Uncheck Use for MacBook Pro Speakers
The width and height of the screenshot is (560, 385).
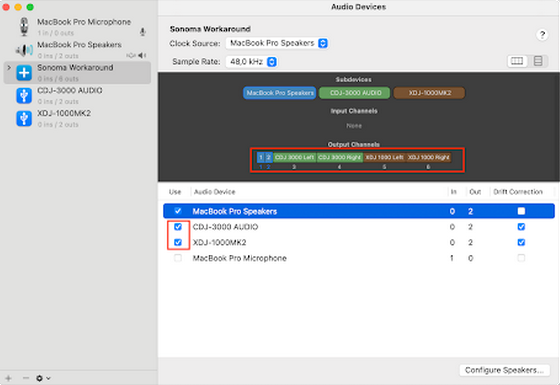coord(178,211)
